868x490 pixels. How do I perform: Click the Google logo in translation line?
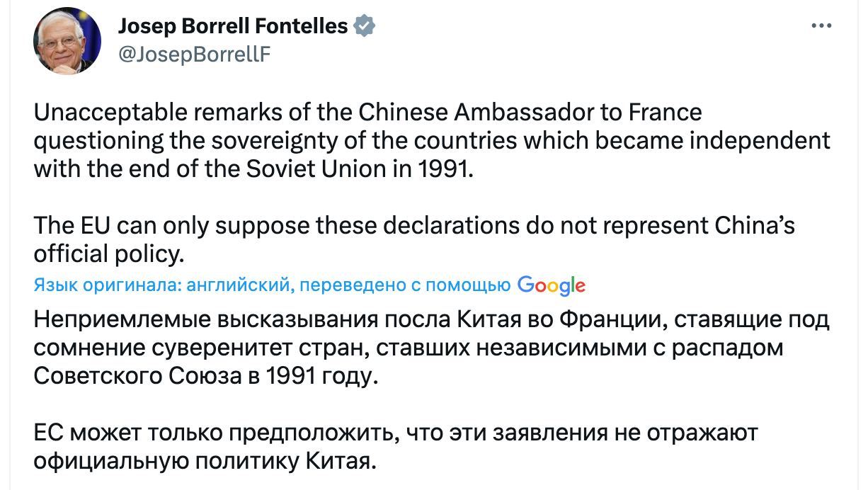[551, 285]
